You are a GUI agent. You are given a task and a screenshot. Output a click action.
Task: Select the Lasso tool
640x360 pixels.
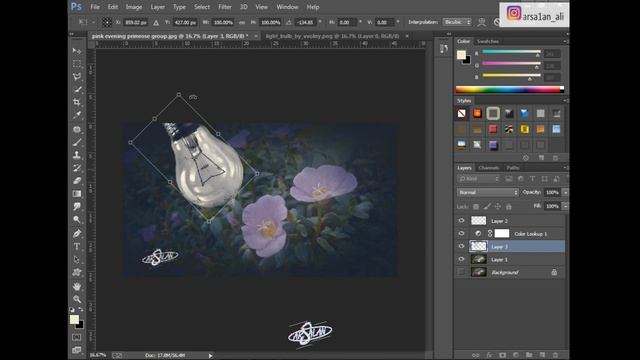[x=76, y=77]
